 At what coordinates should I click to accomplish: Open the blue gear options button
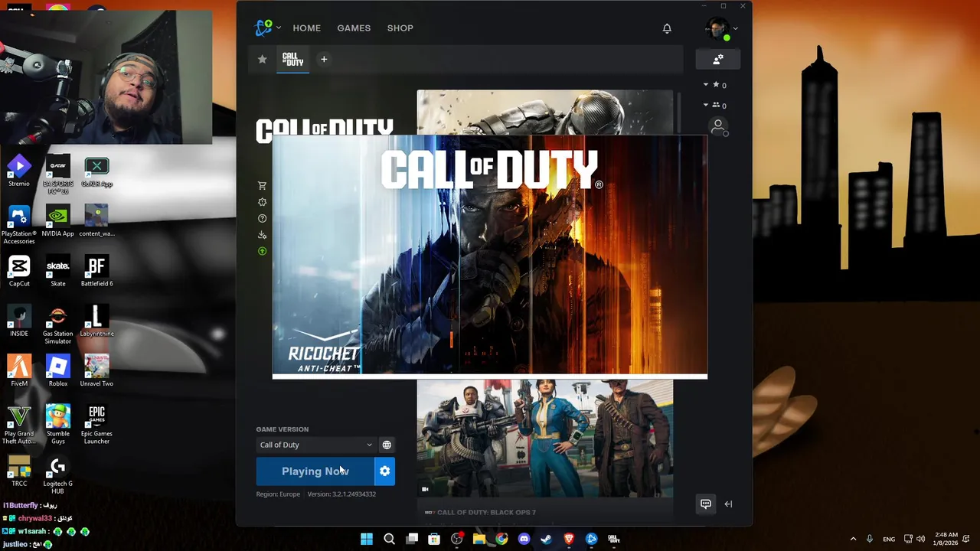(385, 471)
